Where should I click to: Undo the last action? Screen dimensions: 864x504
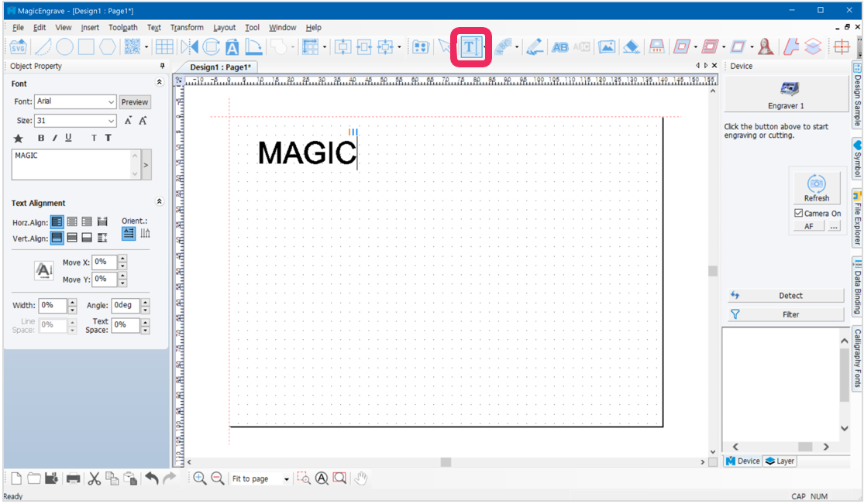click(152, 478)
